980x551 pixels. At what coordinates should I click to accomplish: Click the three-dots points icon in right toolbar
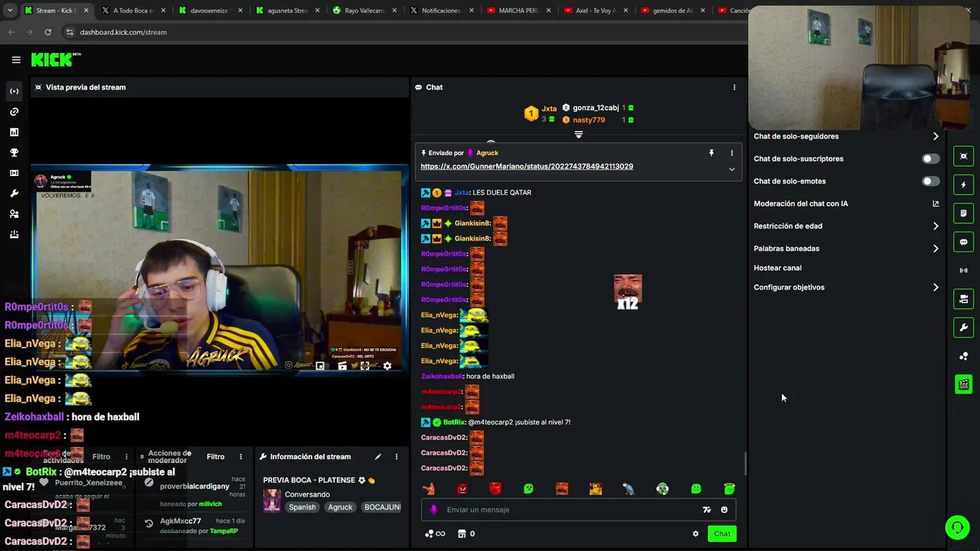tap(963, 356)
